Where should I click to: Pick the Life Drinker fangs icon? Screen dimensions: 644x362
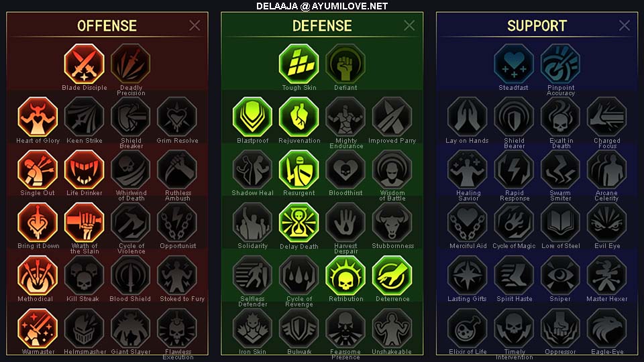pos(85,170)
